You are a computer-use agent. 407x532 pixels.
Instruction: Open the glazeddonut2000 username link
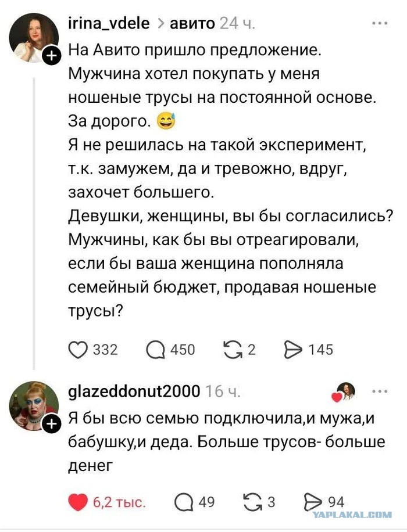pos(134,391)
